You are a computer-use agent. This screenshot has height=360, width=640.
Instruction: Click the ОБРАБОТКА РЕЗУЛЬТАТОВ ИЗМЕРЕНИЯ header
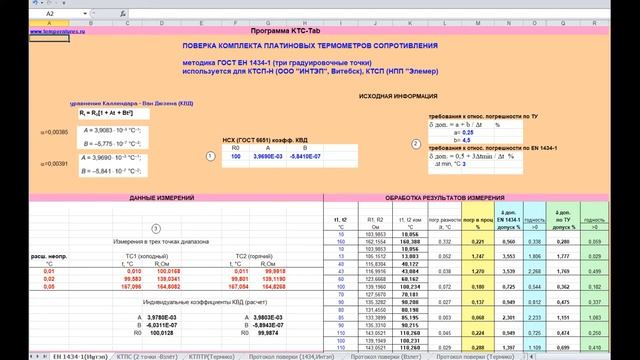pyautogui.click(x=444, y=198)
